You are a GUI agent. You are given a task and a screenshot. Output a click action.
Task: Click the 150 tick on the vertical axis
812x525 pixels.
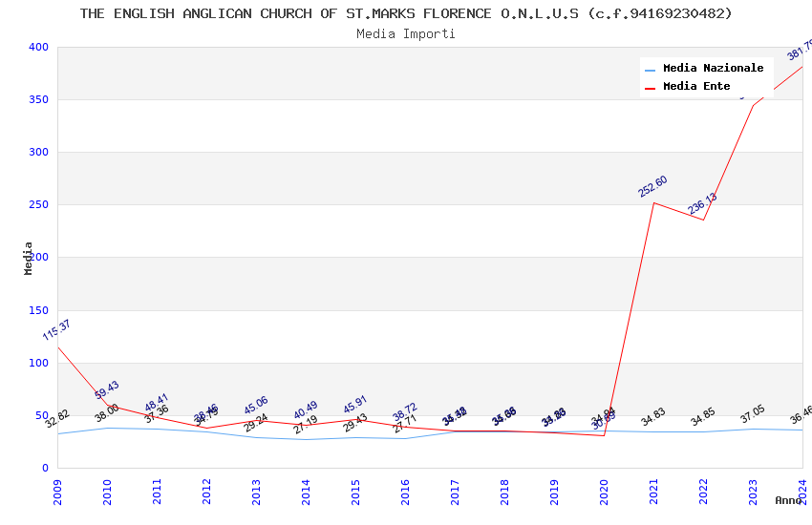click(38, 310)
